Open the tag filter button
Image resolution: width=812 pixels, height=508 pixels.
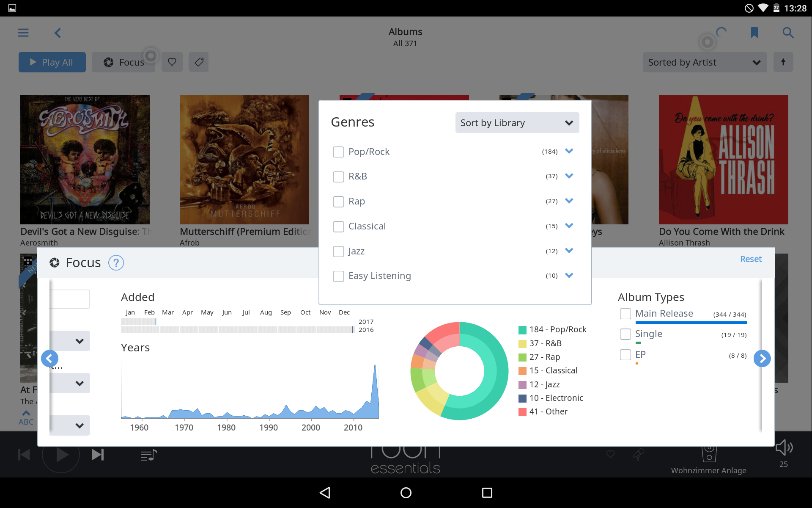pos(199,62)
